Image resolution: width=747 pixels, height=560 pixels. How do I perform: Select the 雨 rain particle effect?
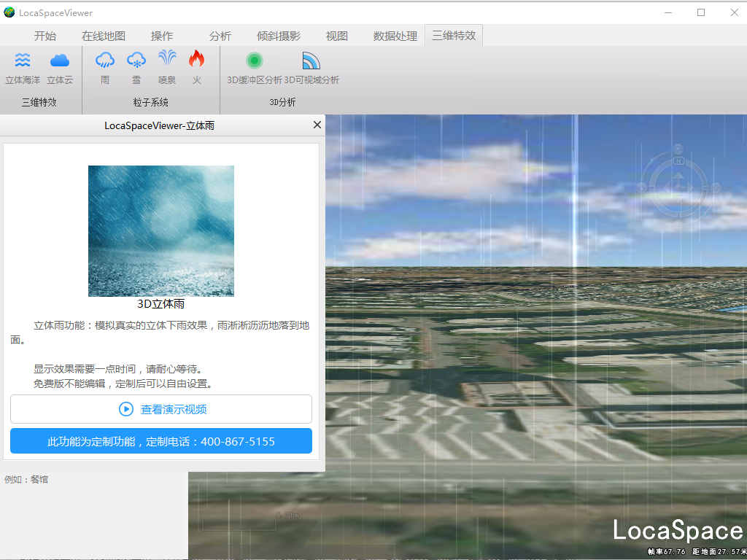(x=105, y=69)
